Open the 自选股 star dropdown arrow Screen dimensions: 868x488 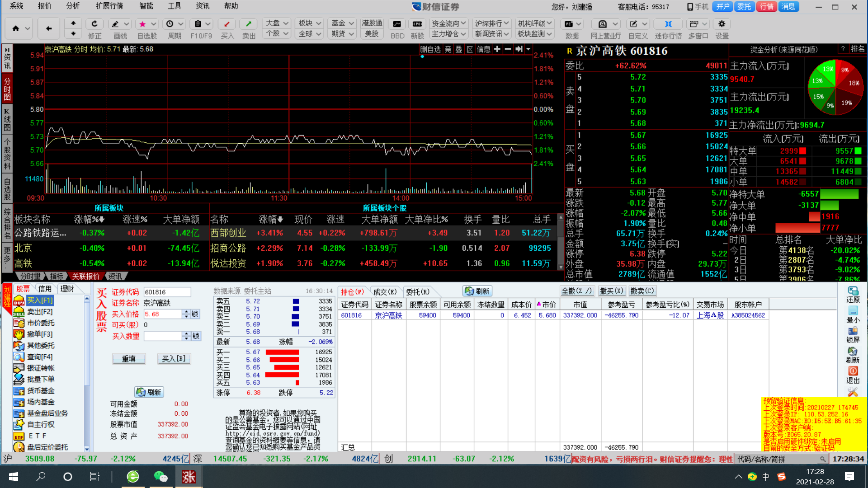(154, 24)
